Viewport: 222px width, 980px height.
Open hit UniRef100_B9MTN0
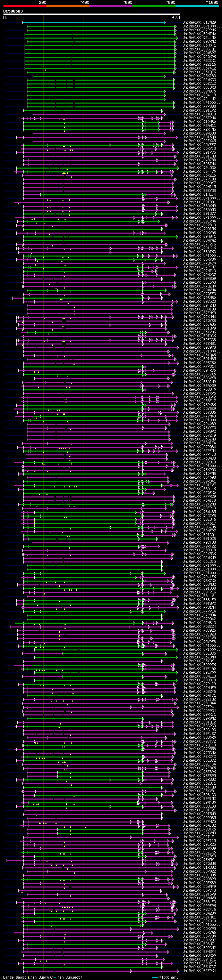click(199, 34)
